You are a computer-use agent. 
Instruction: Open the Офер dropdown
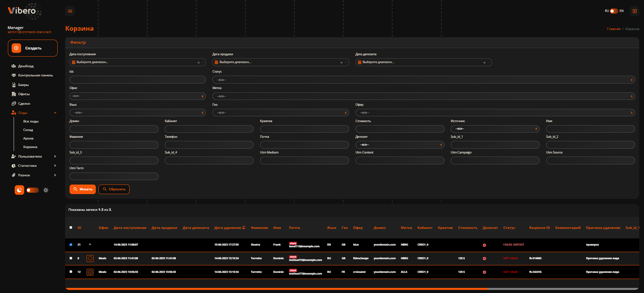495,113
